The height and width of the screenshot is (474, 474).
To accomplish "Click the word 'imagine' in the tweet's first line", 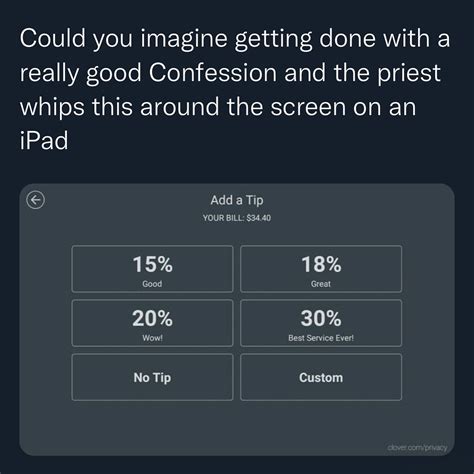I will (184, 40).
